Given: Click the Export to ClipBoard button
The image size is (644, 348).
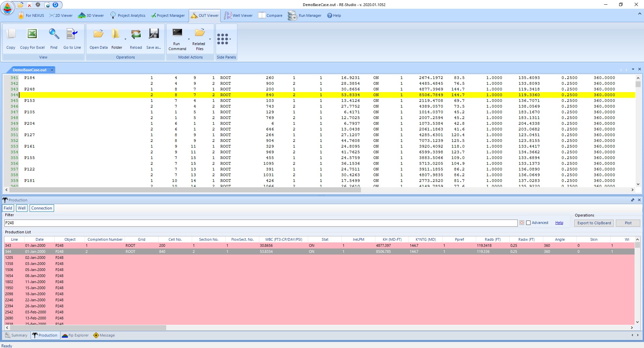Looking at the screenshot, I should coord(594,223).
